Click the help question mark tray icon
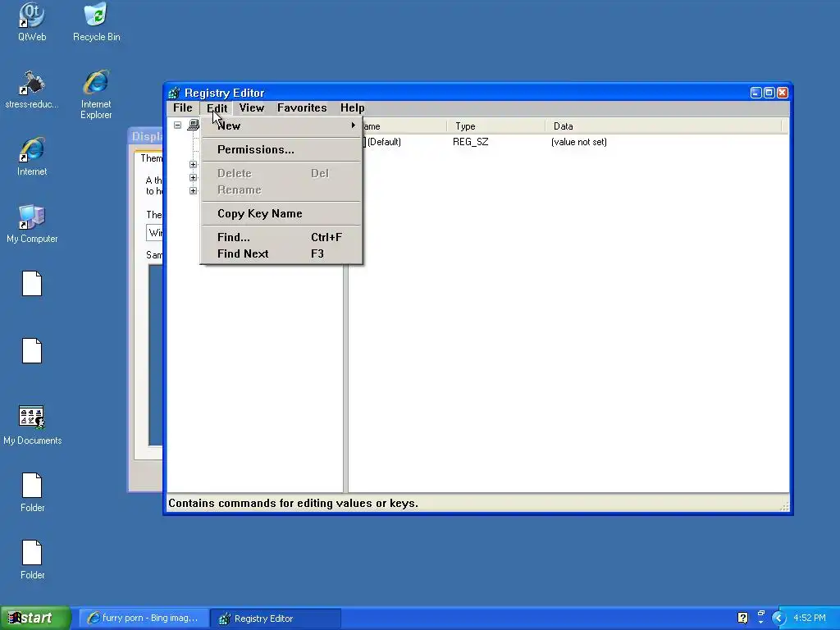This screenshot has width=840, height=630. point(742,618)
